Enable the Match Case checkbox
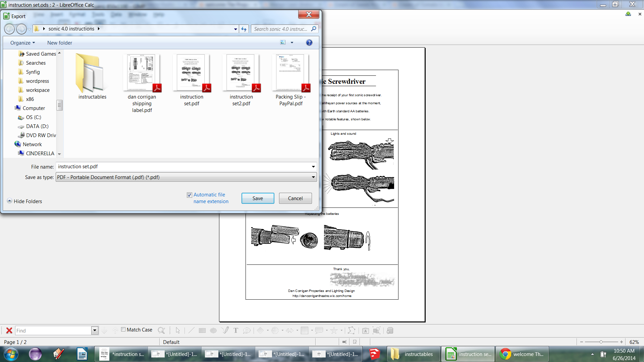The width and height of the screenshot is (644, 362). tap(123, 329)
